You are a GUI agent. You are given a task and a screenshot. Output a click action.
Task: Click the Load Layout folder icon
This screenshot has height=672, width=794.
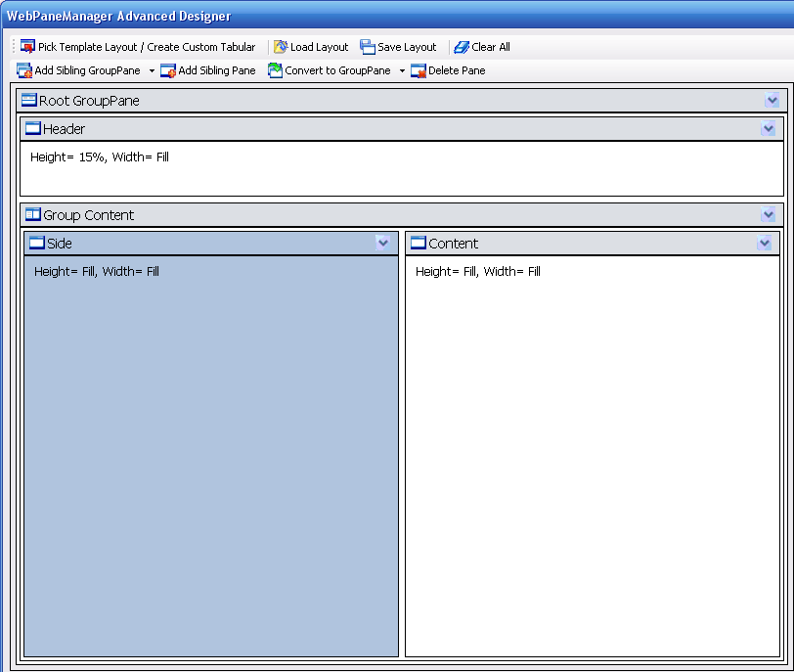[x=281, y=47]
